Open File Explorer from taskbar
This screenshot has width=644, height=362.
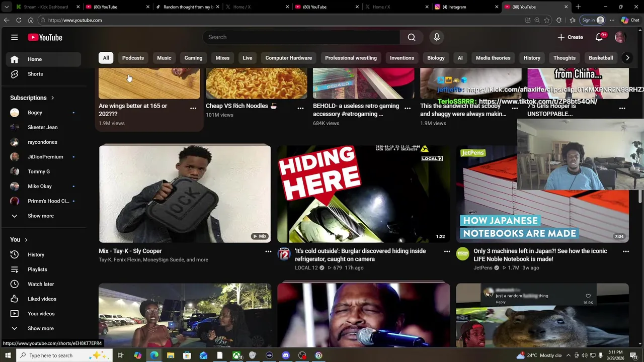tap(171, 355)
